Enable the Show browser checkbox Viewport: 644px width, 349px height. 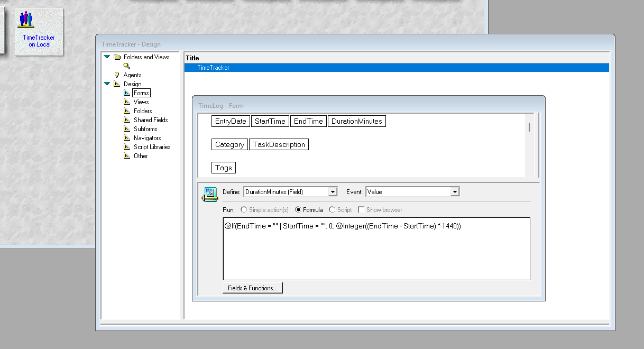pyautogui.click(x=362, y=209)
